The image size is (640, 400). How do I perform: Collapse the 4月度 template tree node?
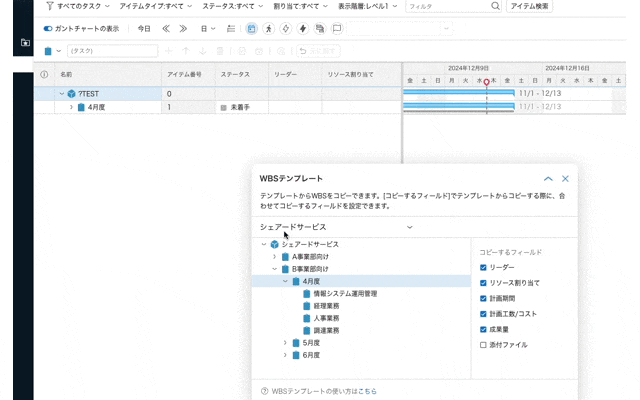(x=285, y=281)
